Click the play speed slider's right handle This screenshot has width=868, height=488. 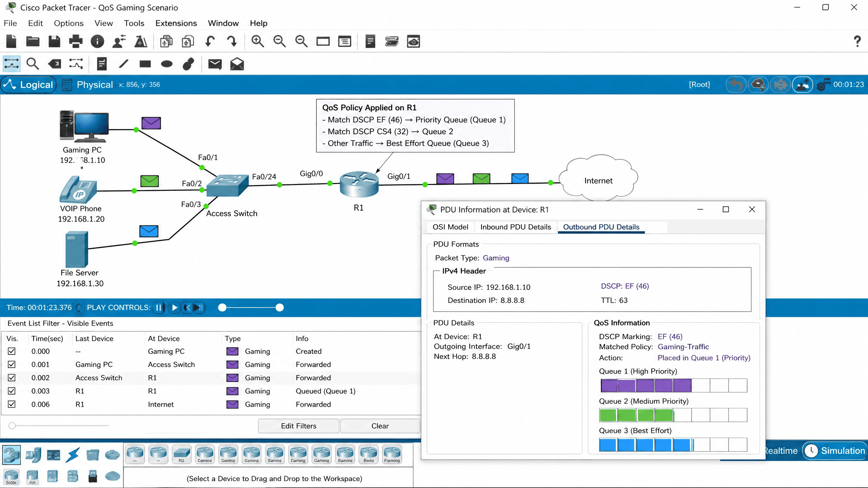coord(279,307)
